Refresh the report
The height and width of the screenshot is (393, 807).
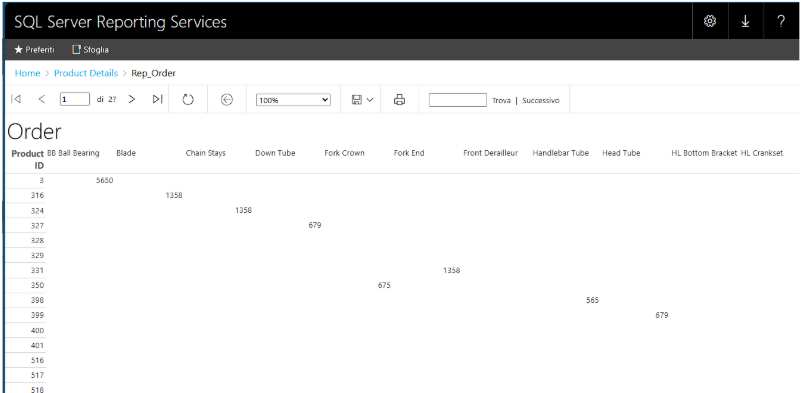[188, 99]
